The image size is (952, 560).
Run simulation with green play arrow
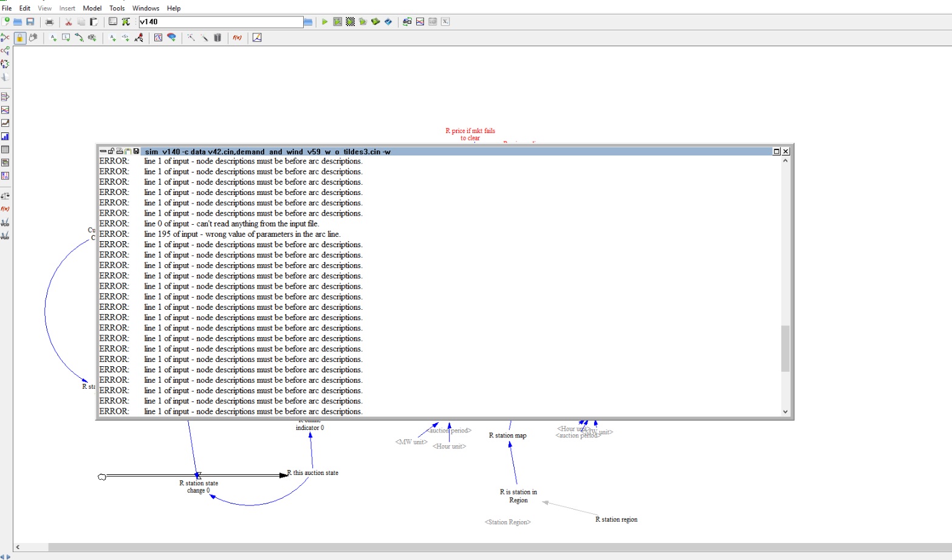click(324, 22)
